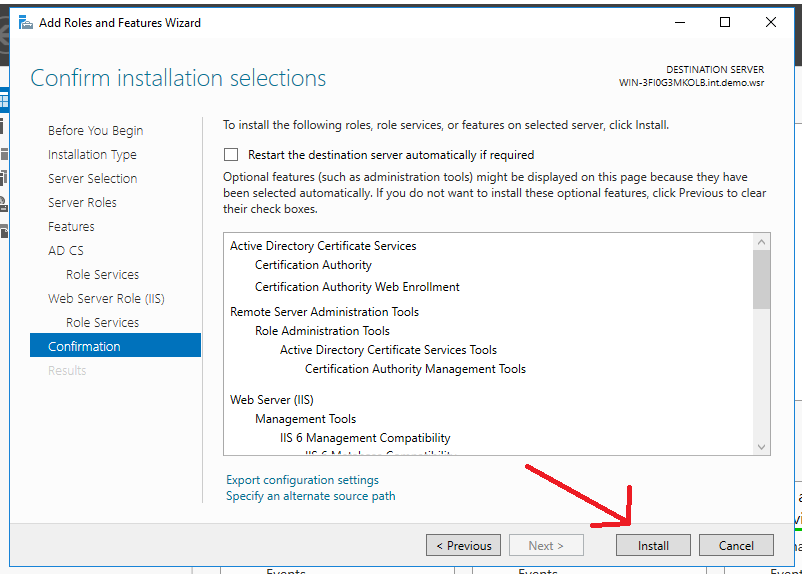This screenshot has width=802, height=574.
Task: Go back with the Previous button
Action: click(x=463, y=545)
